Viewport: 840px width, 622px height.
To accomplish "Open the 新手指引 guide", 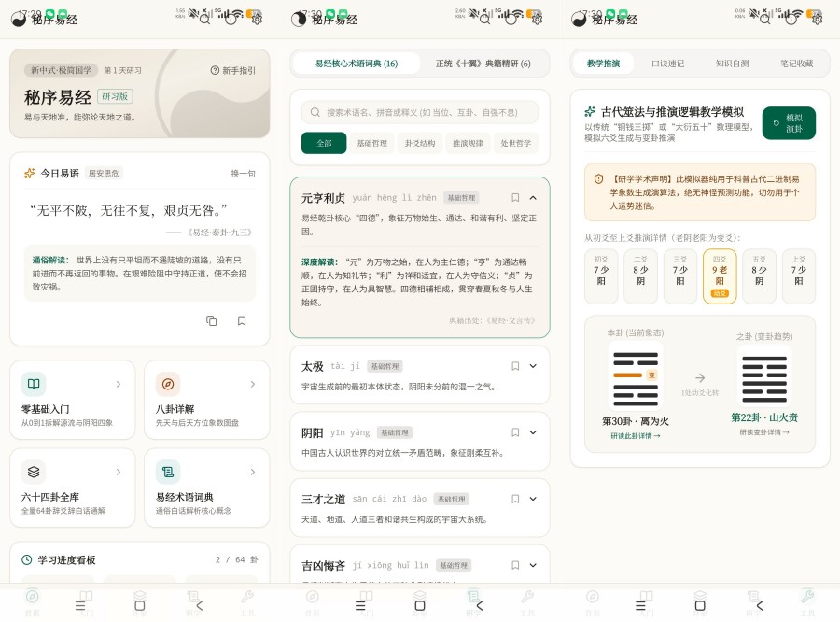I will (233, 70).
